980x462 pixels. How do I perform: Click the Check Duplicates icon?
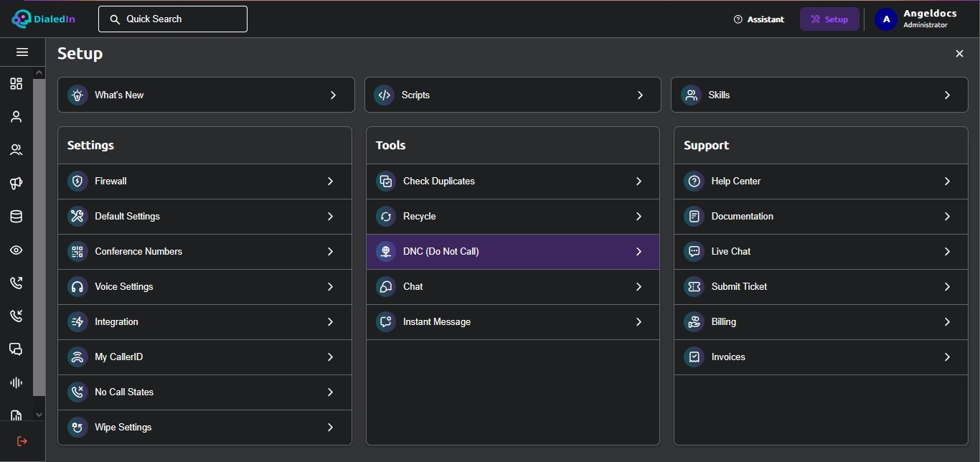pos(386,181)
